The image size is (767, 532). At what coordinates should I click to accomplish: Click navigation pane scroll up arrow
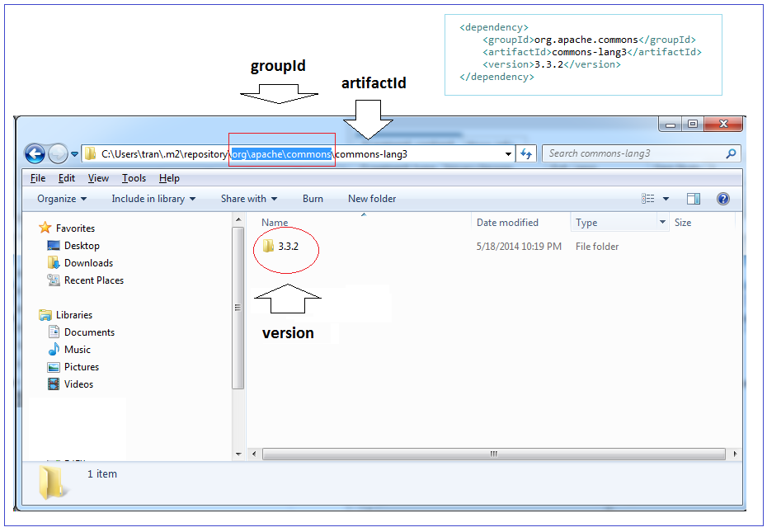coord(238,219)
